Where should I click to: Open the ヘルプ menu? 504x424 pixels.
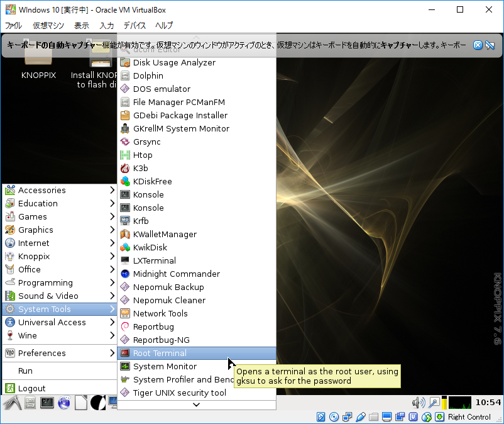coord(164,25)
